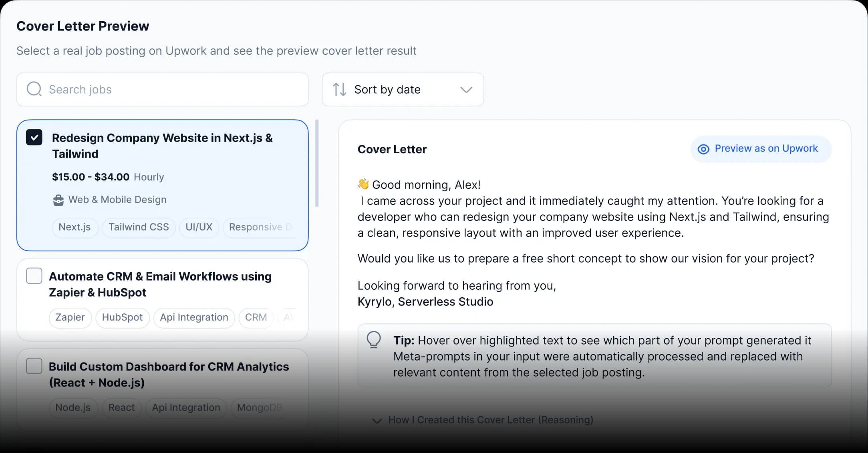
Task: Click the Api Integration tag under Zapier job
Action: [x=194, y=318]
